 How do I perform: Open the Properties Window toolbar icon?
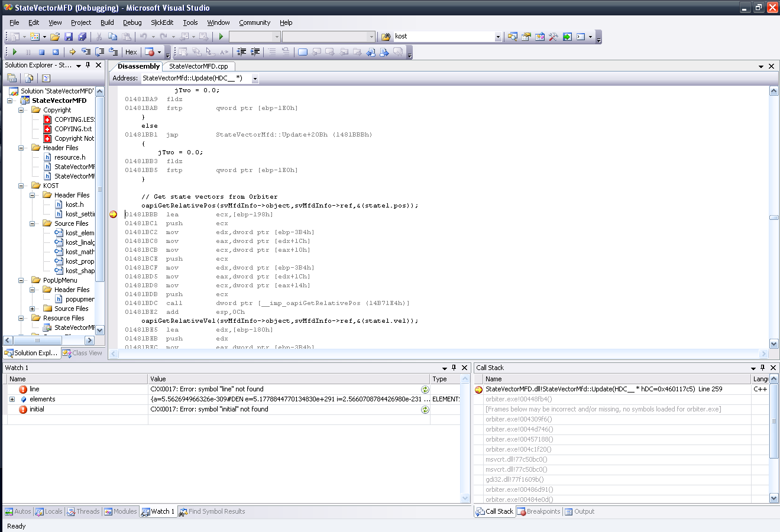click(x=526, y=37)
